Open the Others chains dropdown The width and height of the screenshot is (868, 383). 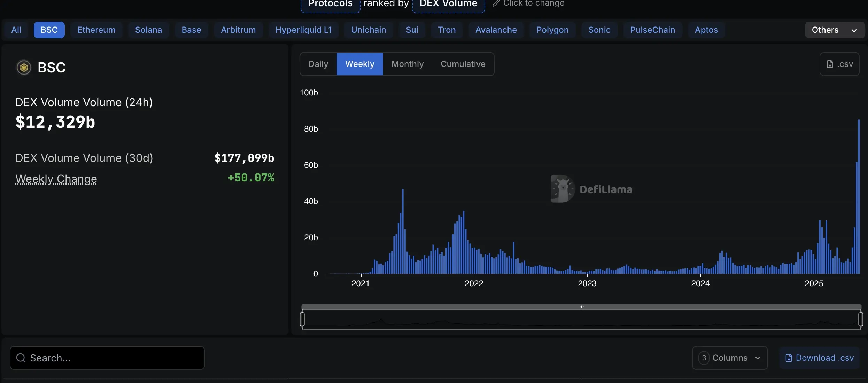click(834, 30)
